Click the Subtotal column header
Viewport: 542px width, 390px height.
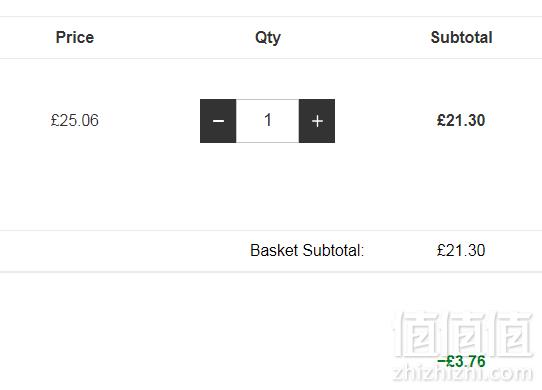(x=461, y=37)
